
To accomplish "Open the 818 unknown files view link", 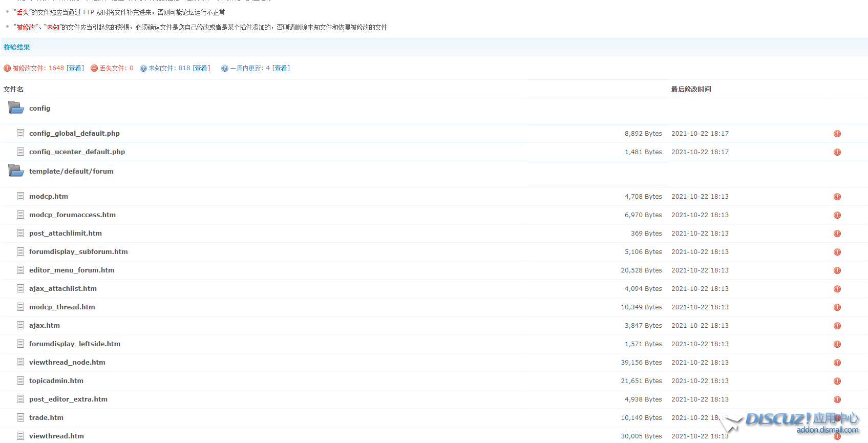I will pos(201,68).
